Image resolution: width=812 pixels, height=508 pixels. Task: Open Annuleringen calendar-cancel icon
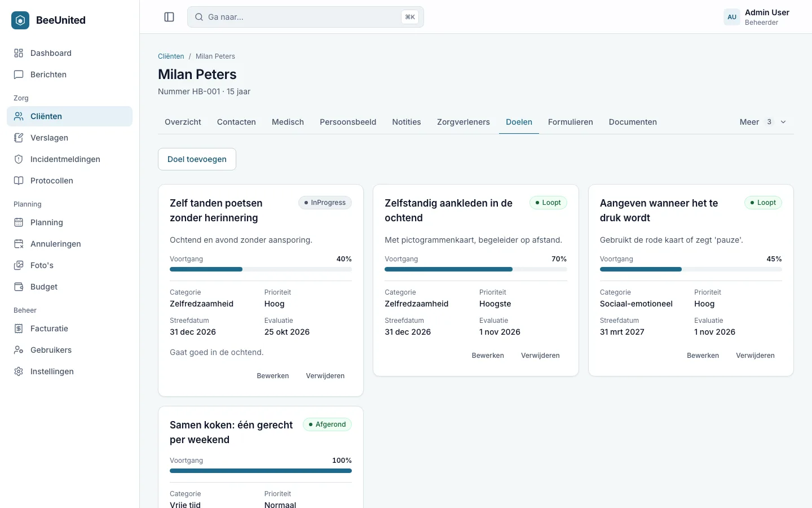coord(19,244)
